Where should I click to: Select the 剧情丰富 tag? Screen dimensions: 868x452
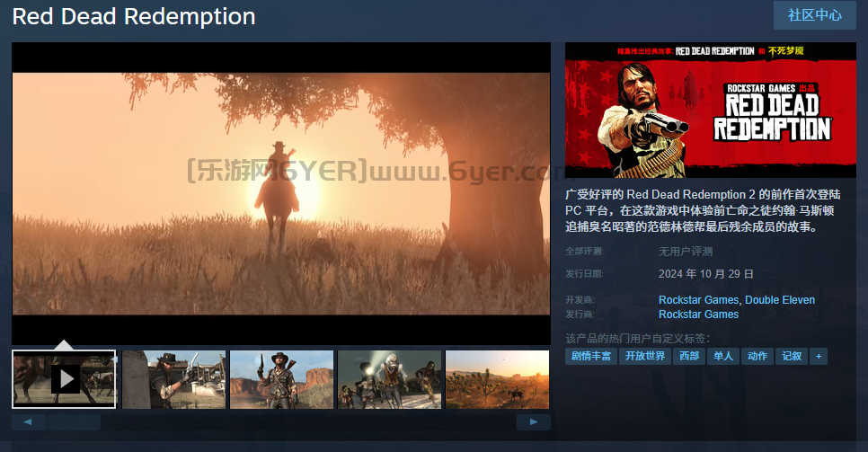click(591, 356)
